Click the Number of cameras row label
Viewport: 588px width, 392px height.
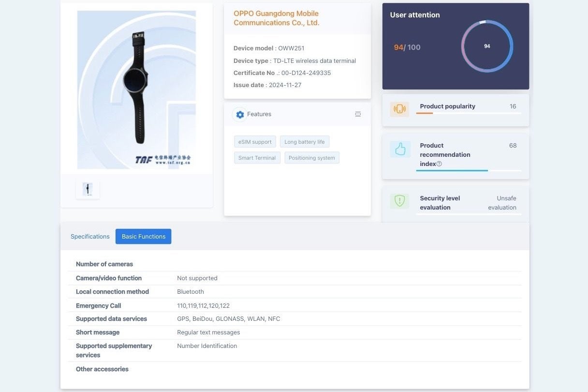tap(104, 264)
